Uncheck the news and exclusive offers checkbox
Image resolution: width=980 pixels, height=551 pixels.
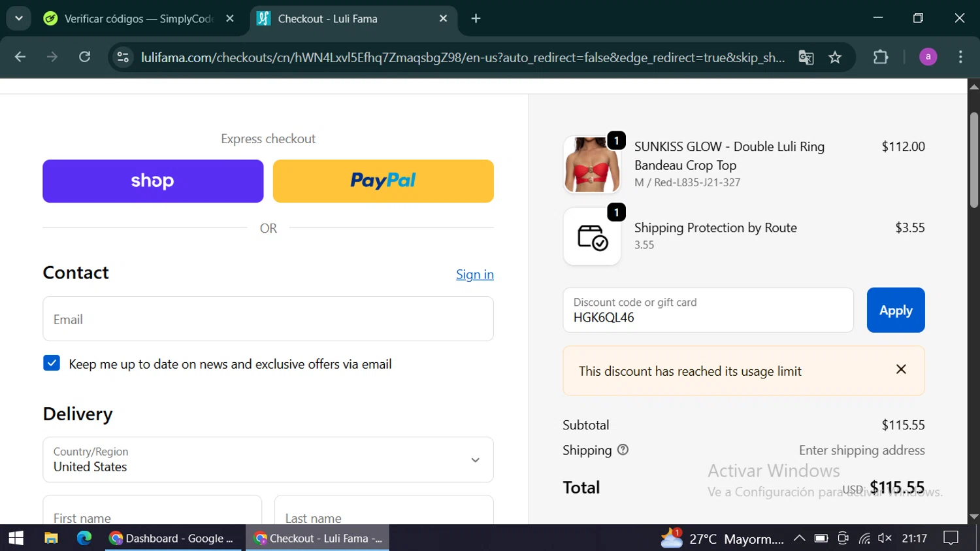[52, 363]
